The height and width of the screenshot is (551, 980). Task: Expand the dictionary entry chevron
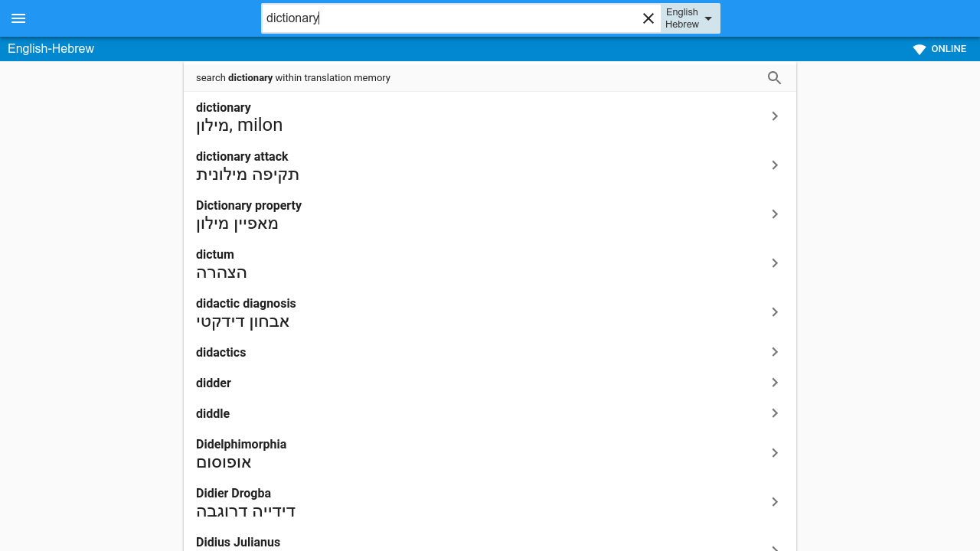tap(775, 116)
